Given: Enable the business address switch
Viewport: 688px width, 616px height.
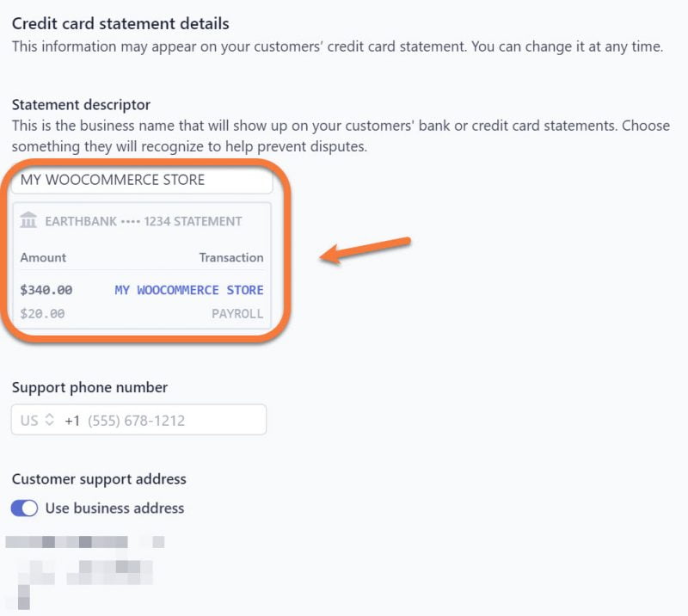Looking at the screenshot, I should (26, 508).
